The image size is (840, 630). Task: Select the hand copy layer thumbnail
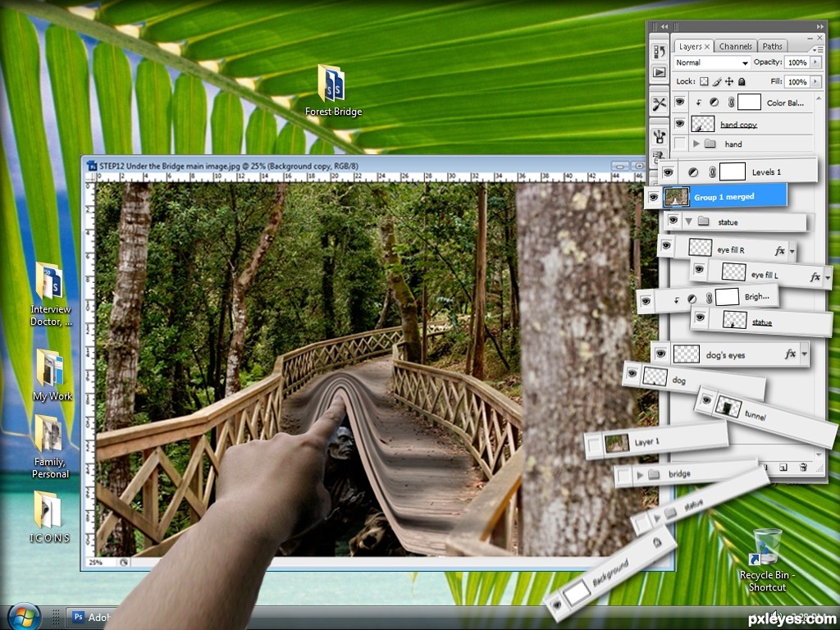703,124
